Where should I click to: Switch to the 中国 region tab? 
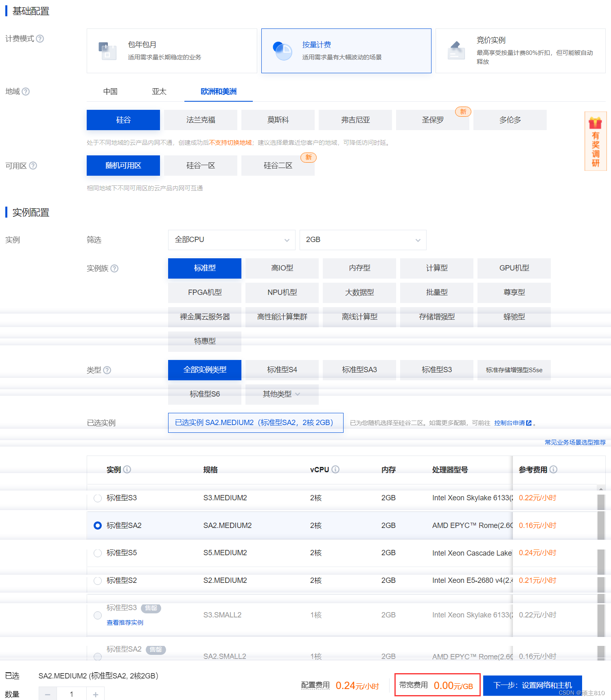tap(110, 92)
